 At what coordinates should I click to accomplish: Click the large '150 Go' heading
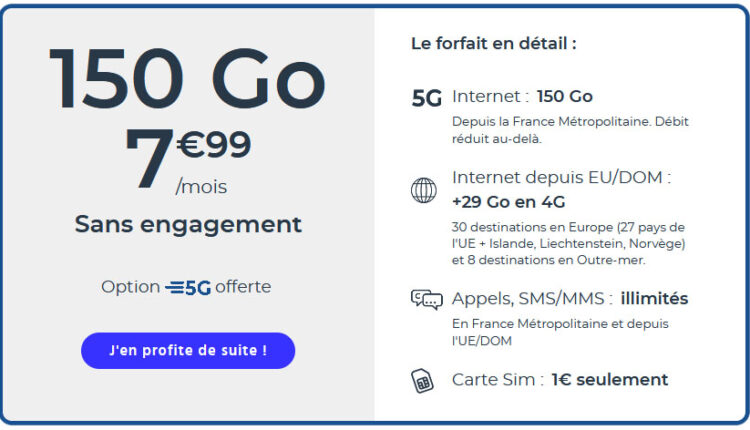tap(188, 78)
